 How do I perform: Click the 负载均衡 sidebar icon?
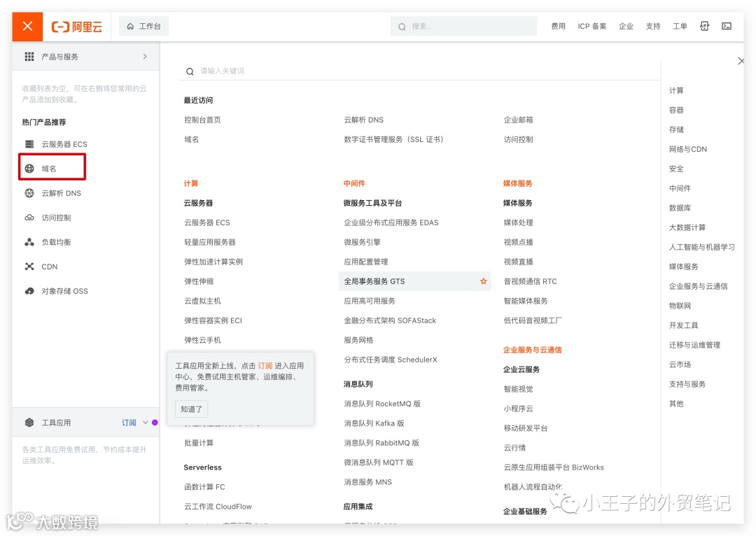coord(29,242)
